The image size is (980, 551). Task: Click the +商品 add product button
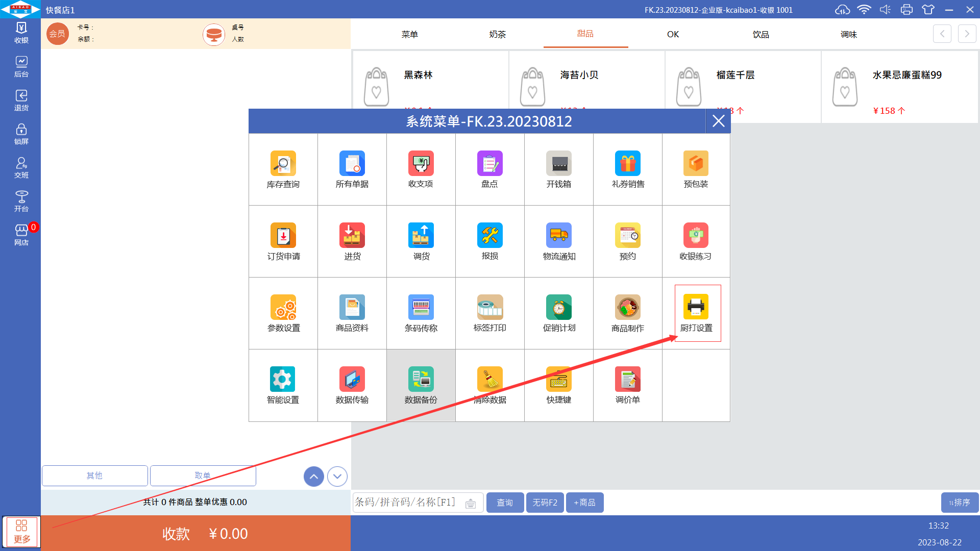point(585,503)
